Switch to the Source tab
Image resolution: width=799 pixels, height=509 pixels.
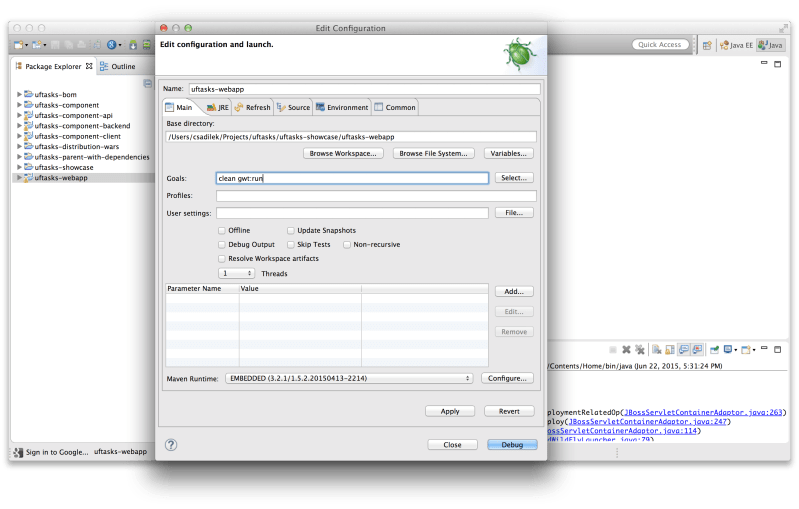pyautogui.click(x=294, y=108)
